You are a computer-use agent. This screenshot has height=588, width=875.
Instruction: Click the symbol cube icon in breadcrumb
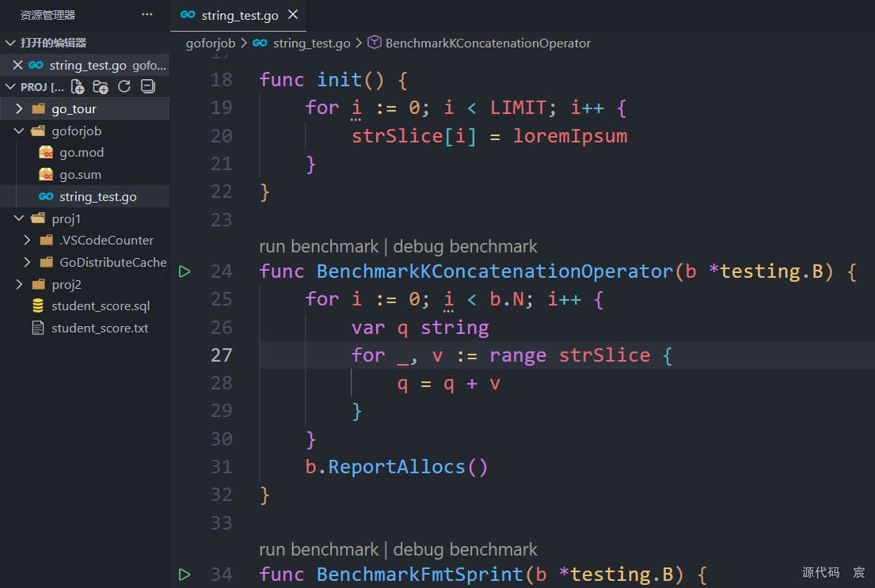(x=375, y=43)
